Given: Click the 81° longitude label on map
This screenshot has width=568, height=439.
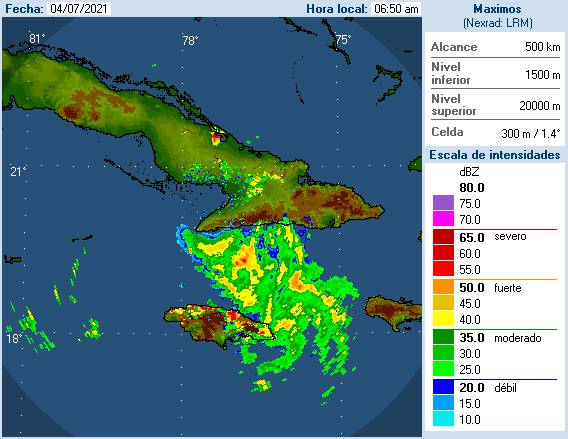Looking at the screenshot, I should 37,38.
